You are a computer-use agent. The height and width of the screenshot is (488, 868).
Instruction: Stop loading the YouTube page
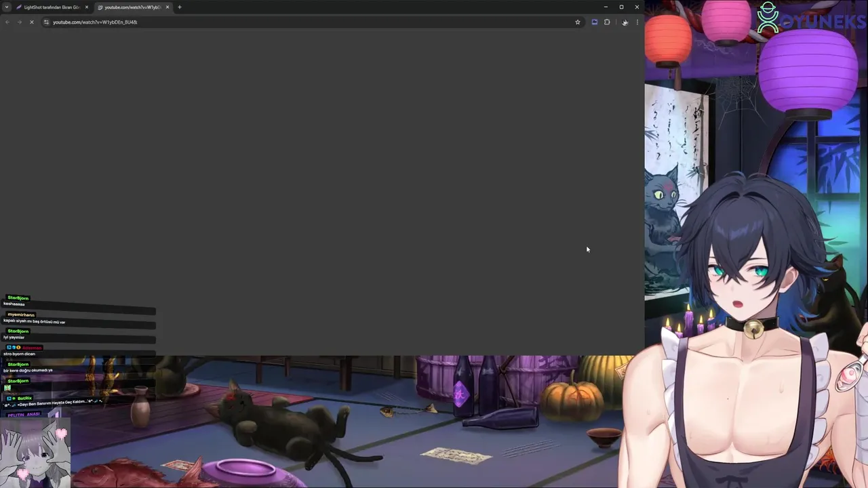[x=31, y=22]
